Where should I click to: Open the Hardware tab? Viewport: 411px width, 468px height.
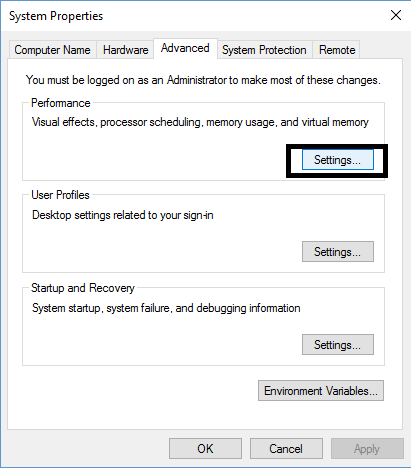click(x=125, y=50)
